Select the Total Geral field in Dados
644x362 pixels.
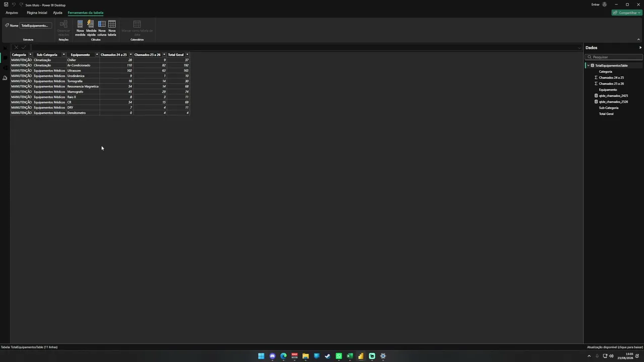pyautogui.click(x=606, y=114)
